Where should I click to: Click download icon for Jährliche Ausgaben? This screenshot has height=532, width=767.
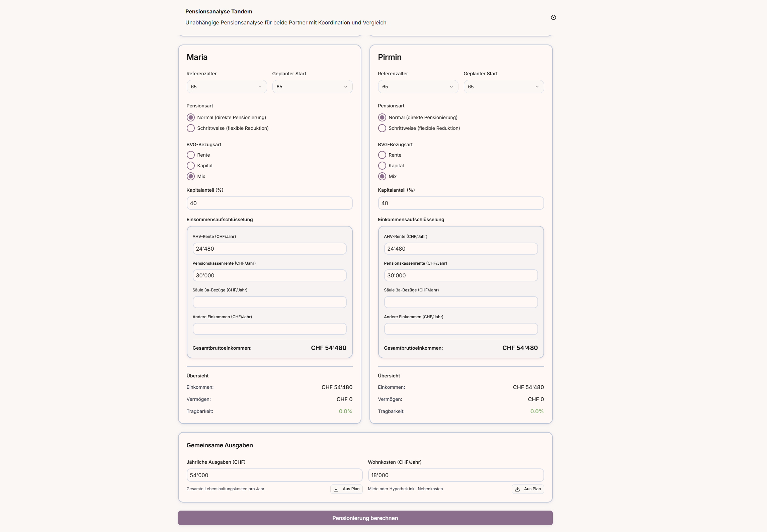(x=336, y=489)
